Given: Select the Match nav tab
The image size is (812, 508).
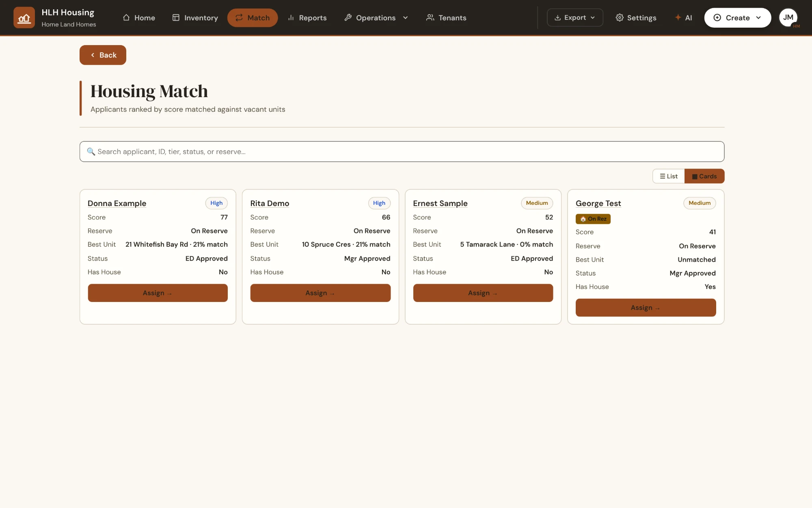Looking at the screenshot, I should tap(253, 18).
